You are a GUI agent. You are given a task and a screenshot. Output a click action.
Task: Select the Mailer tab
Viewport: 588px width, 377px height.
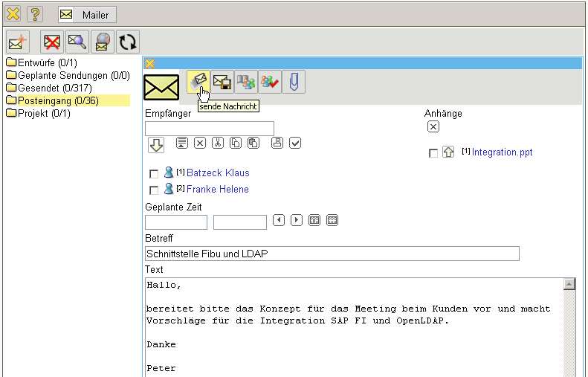87,15
